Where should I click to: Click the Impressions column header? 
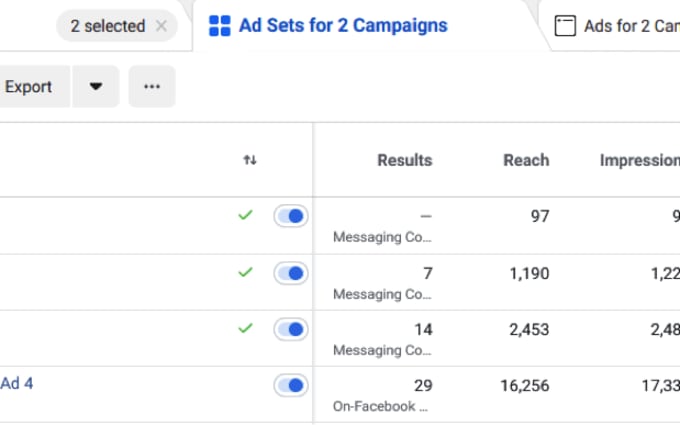640,160
